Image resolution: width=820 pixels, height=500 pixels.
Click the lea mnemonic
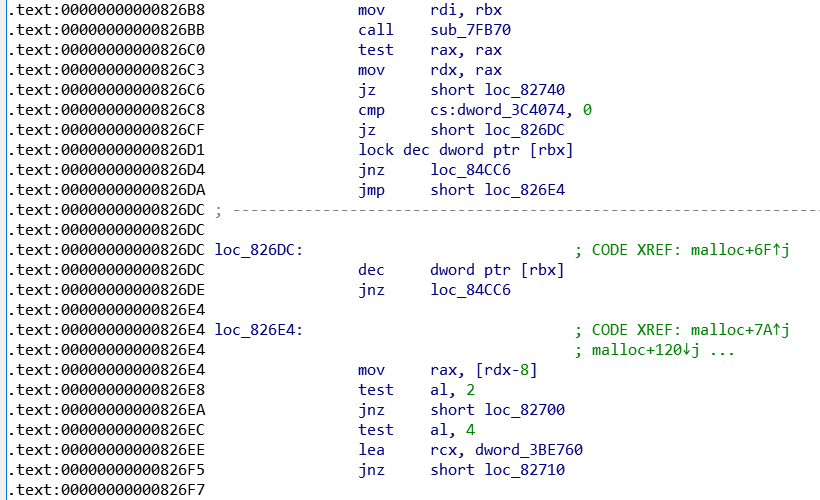pyautogui.click(x=371, y=450)
